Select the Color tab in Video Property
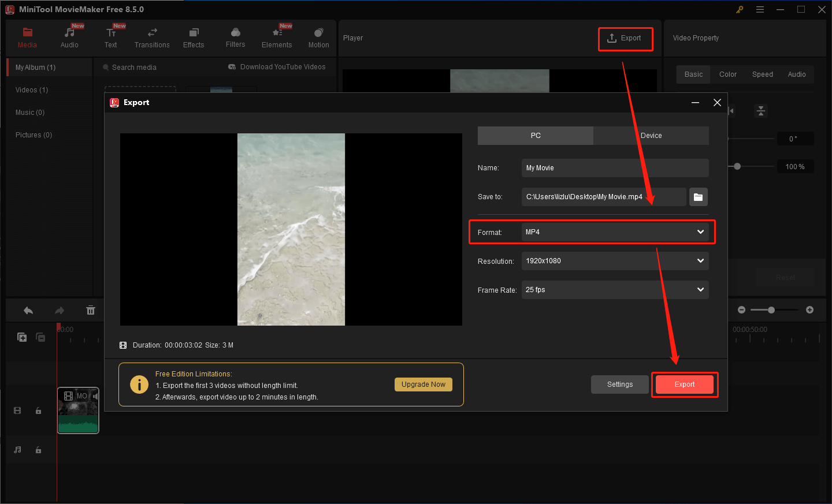This screenshot has height=504, width=832. point(727,74)
